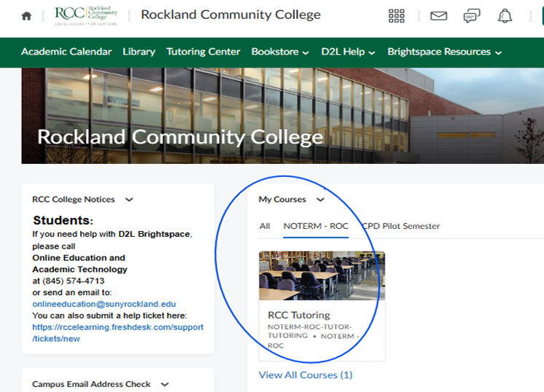Open the Rockland Community College title link
Viewport: 544px width, 392px height.
[x=230, y=15]
